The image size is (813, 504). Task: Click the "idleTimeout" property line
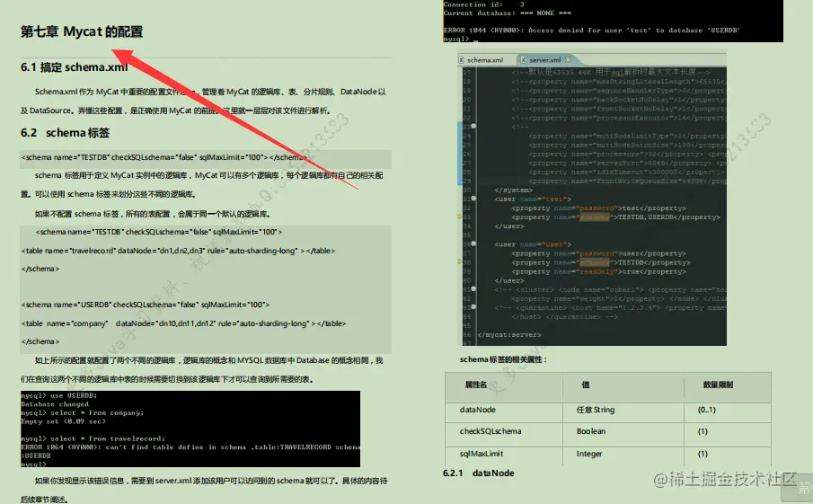627,172
